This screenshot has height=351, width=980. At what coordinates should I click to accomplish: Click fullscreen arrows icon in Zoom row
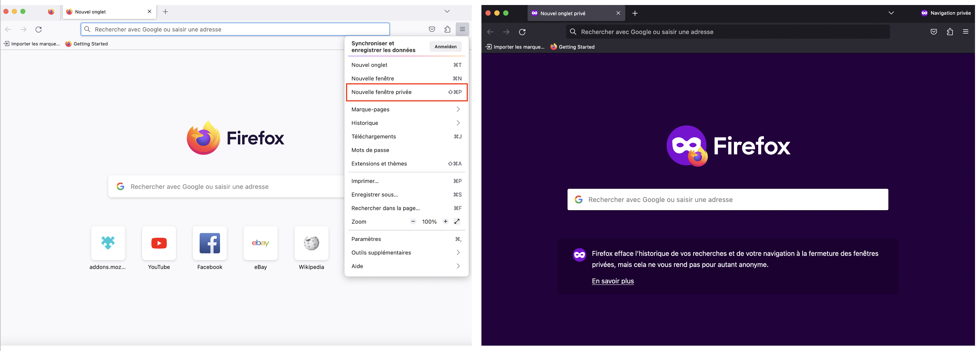(x=457, y=222)
